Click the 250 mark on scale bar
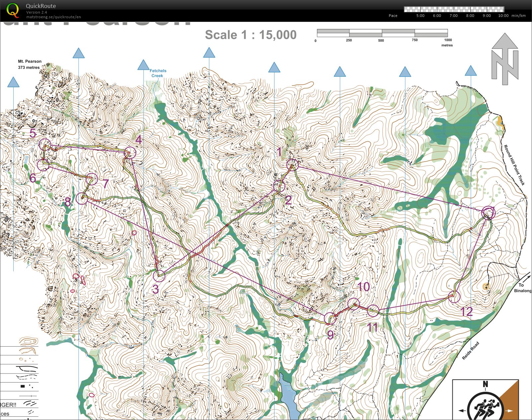The image size is (532, 420). tap(349, 40)
